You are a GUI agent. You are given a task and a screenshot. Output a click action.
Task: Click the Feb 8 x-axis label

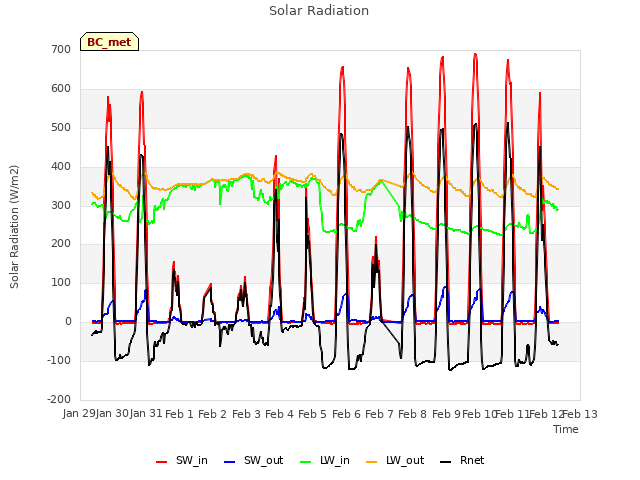[x=412, y=414]
